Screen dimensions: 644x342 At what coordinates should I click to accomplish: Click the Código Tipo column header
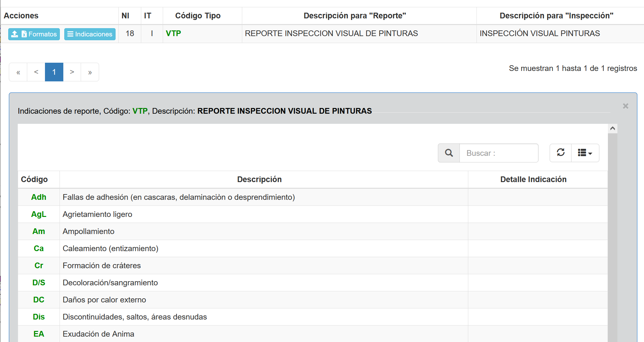coord(198,16)
